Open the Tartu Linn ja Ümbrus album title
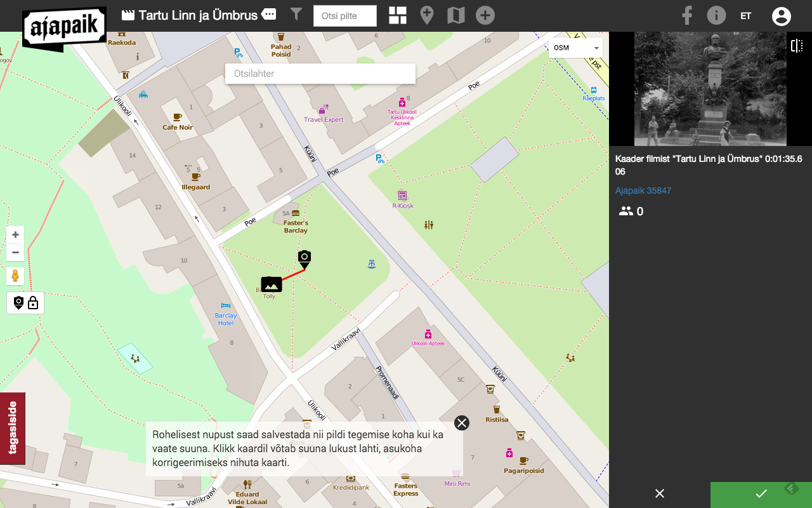 pos(198,15)
